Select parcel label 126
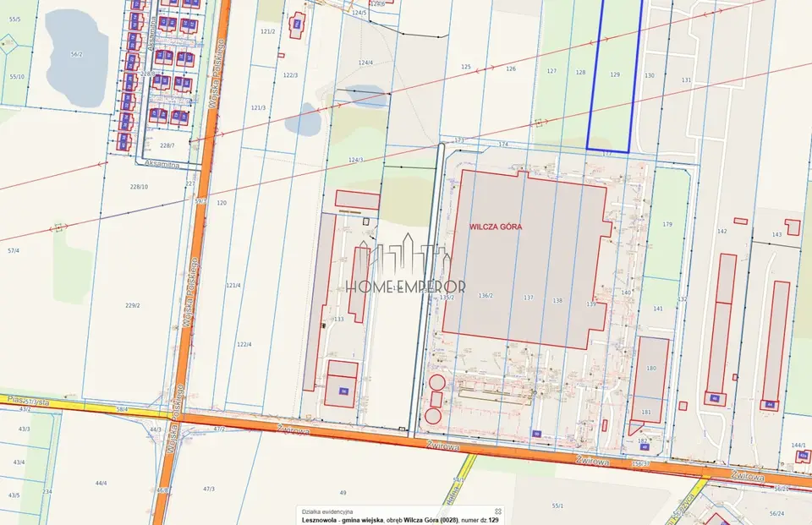Screen dimensions: 812x525 pos(511,68)
